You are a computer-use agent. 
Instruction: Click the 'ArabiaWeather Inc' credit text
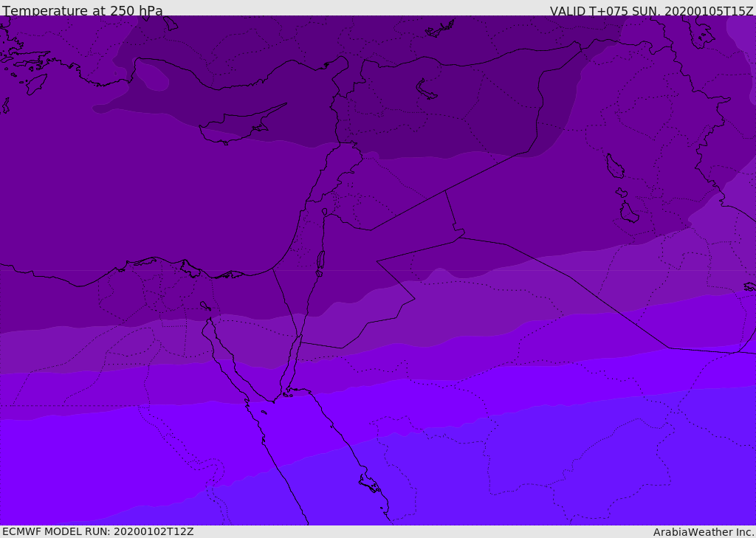coord(703,532)
